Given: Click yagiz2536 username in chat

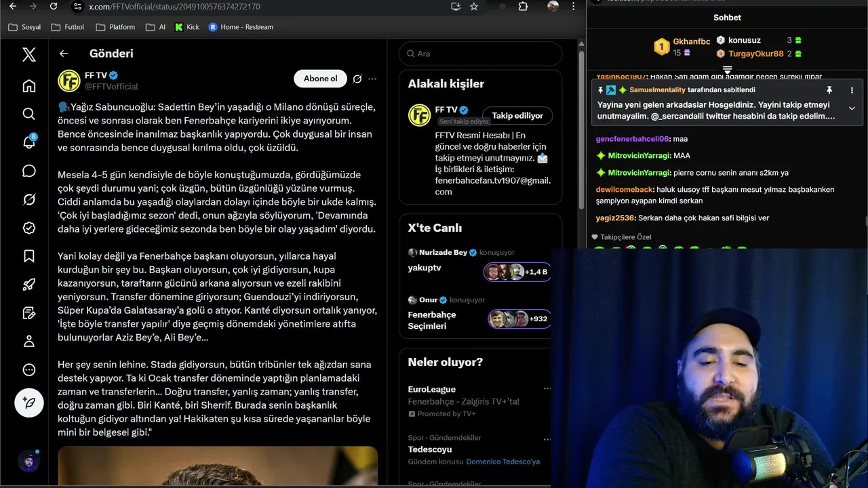Looking at the screenshot, I should tap(615, 218).
